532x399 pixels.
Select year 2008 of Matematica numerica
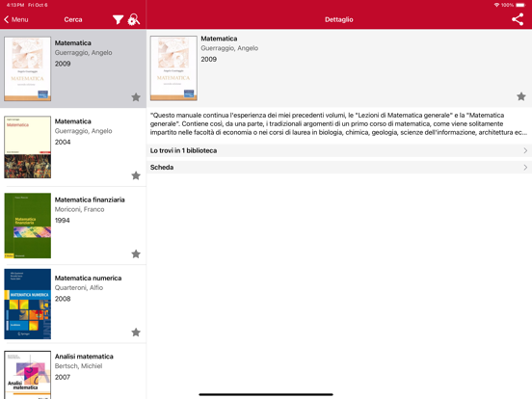click(63, 299)
